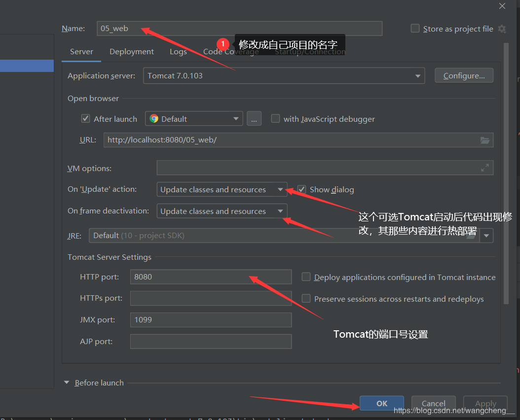The image size is (520, 420).
Task: Collapse the Before launch section
Action: coord(67,383)
